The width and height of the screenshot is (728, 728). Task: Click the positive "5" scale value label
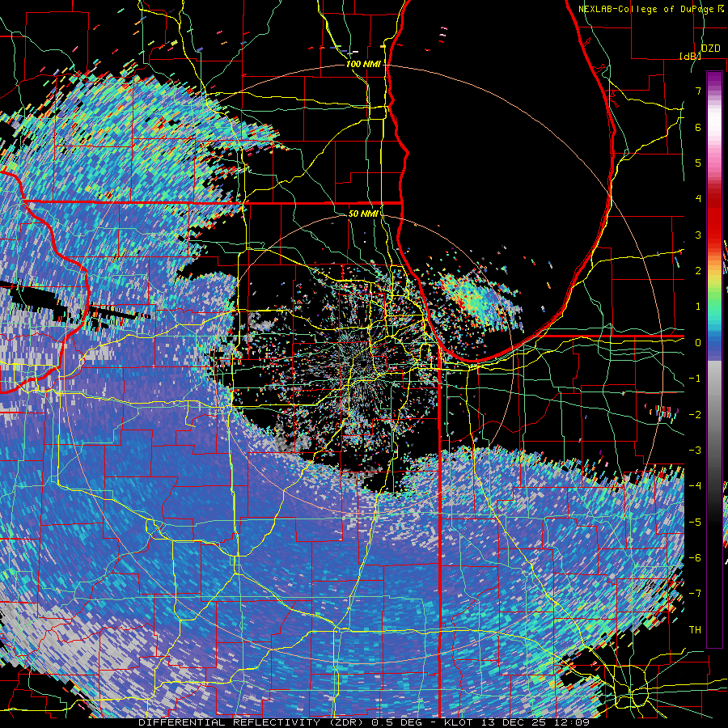click(698, 163)
